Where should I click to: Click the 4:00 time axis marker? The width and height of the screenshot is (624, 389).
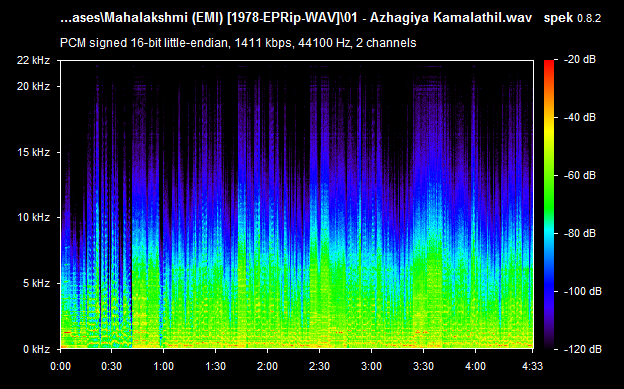(475, 366)
